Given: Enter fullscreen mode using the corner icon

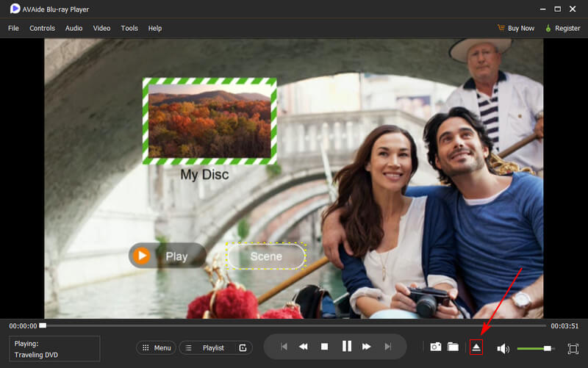Looking at the screenshot, I should (573, 347).
